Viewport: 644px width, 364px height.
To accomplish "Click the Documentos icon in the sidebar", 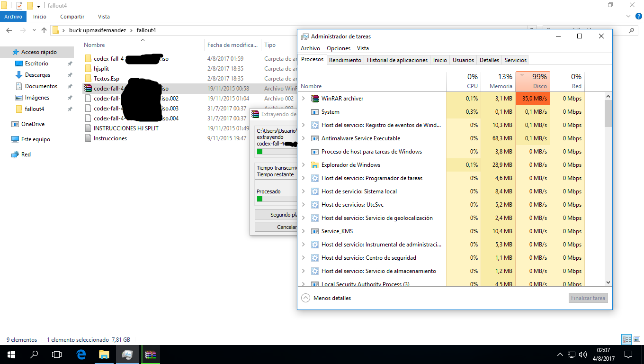I will coord(19,86).
